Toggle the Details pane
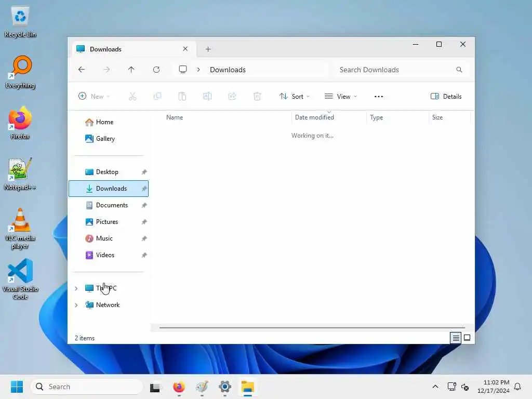This screenshot has height=399, width=532. click(x=446, y=96)
